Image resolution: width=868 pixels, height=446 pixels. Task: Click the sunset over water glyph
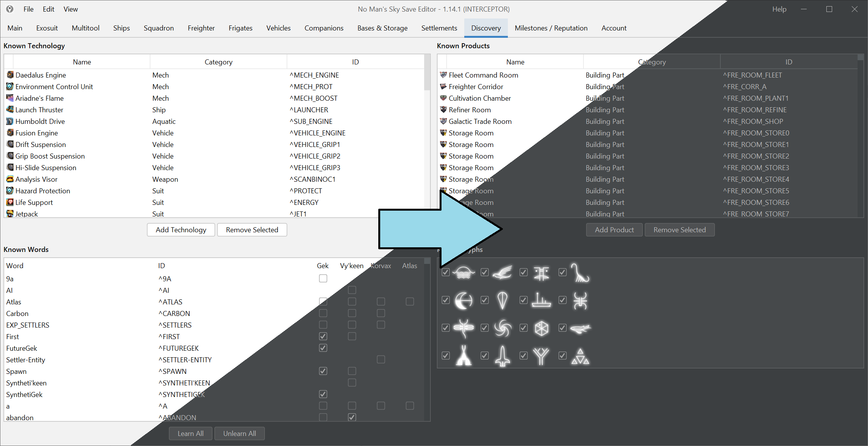pos(463,272)
